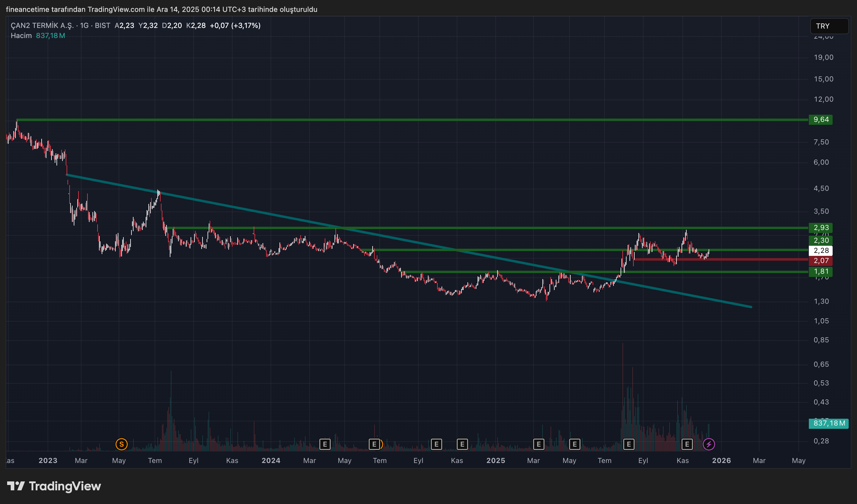
Task: Select the 2,93 resistance price label
Action: (x=821, y=228)
